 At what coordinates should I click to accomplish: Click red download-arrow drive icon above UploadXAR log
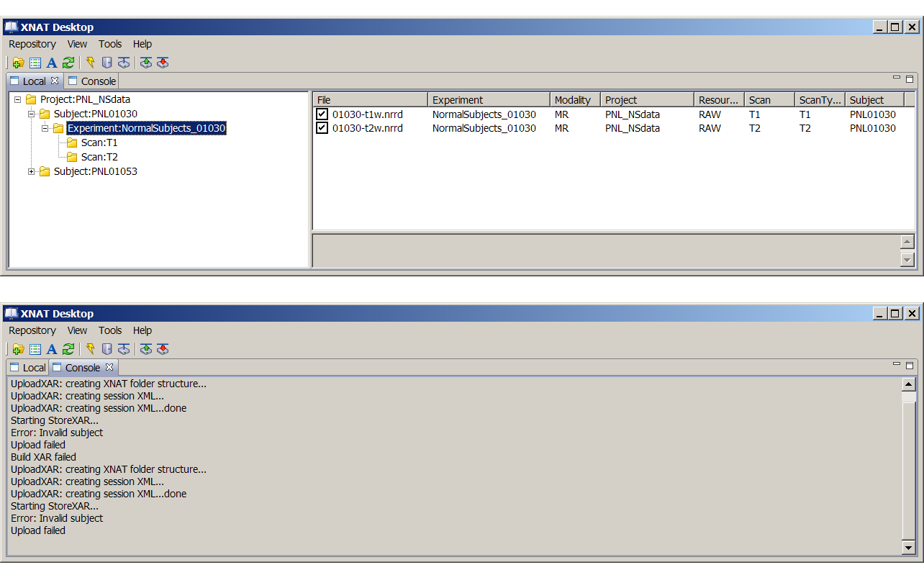point(163,349)
